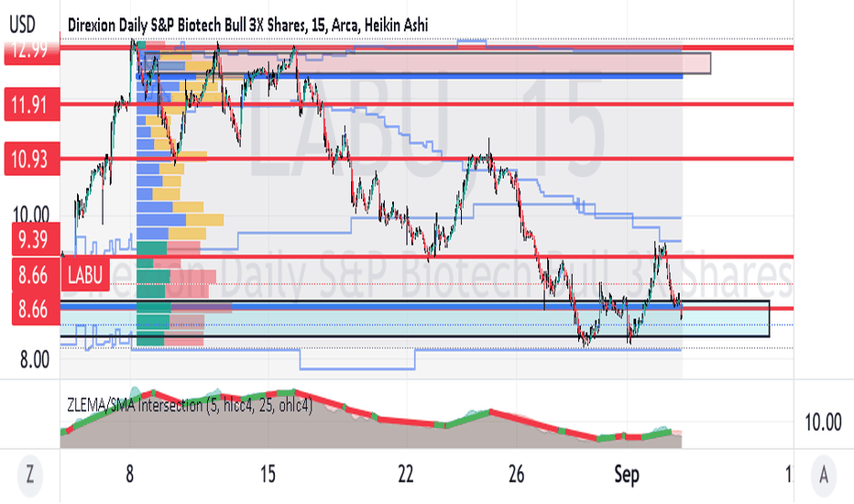Select the 11.91 price label
The width and height of the screenshot is (854, 504).
[32, 104]
